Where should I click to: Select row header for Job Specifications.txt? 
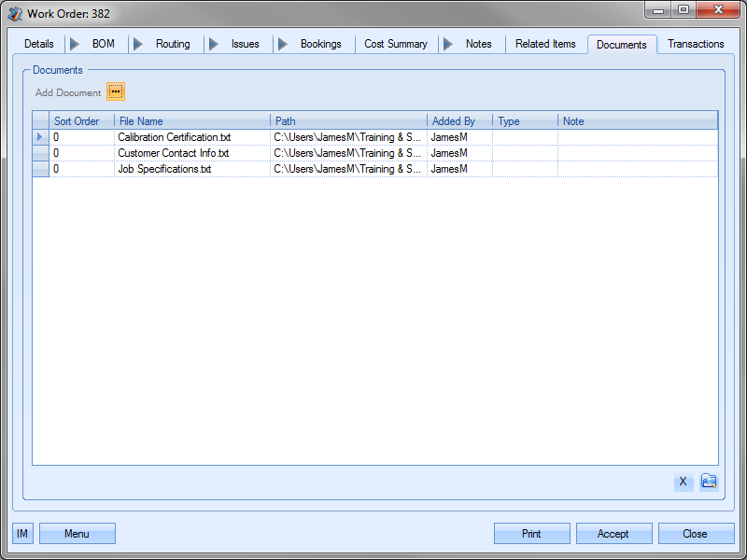point(41,169)
